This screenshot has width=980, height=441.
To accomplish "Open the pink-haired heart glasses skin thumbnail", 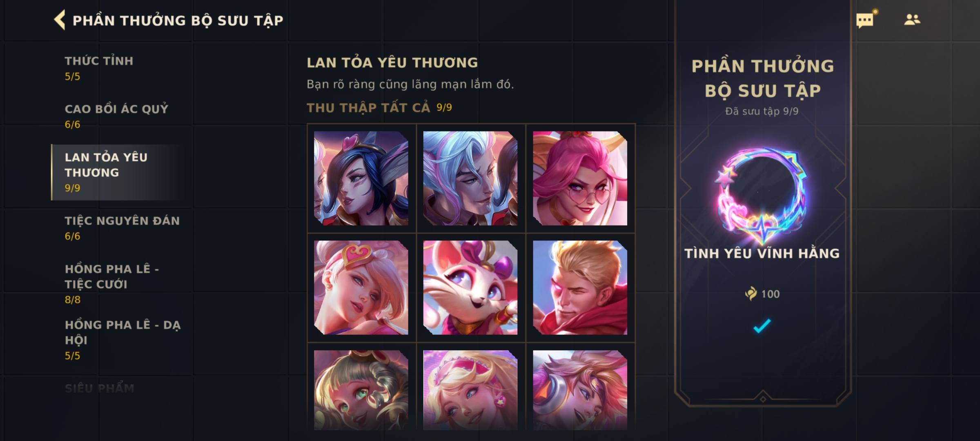I will tap(580, 178).
